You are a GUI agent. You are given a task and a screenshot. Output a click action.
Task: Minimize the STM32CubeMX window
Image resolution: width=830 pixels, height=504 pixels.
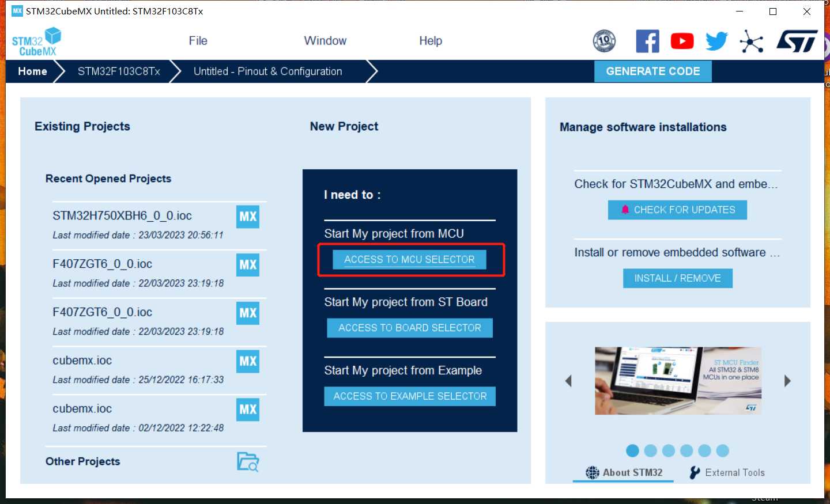point(740,12)
